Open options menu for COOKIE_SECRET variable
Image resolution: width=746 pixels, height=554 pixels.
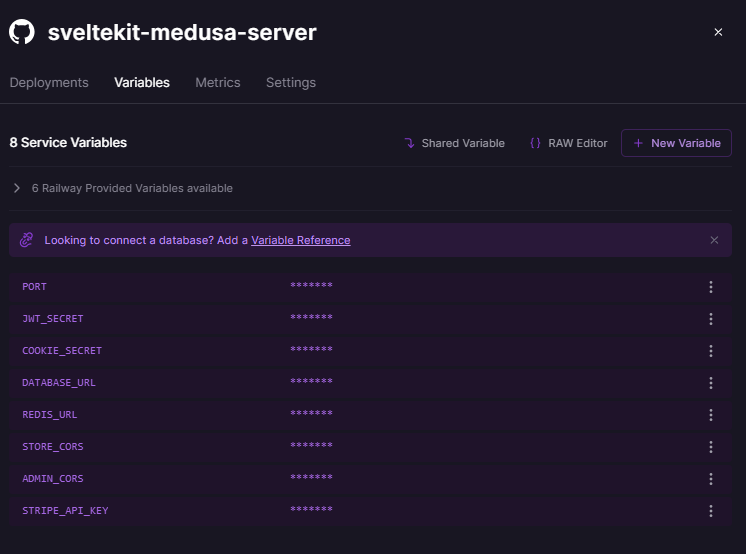(711, 351)
